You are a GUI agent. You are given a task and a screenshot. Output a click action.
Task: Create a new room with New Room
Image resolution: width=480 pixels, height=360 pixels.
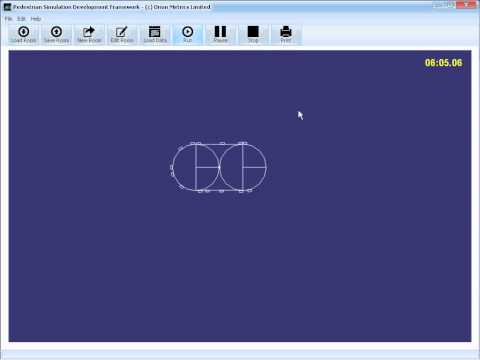tap(89, 34)
